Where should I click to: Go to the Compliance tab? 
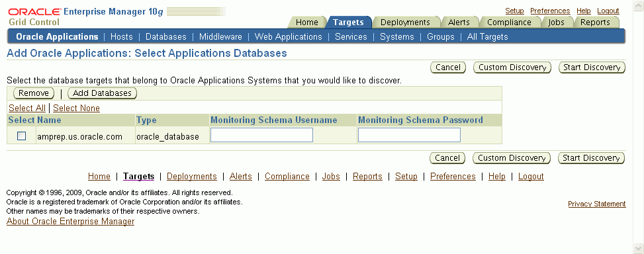pos(509,22)
